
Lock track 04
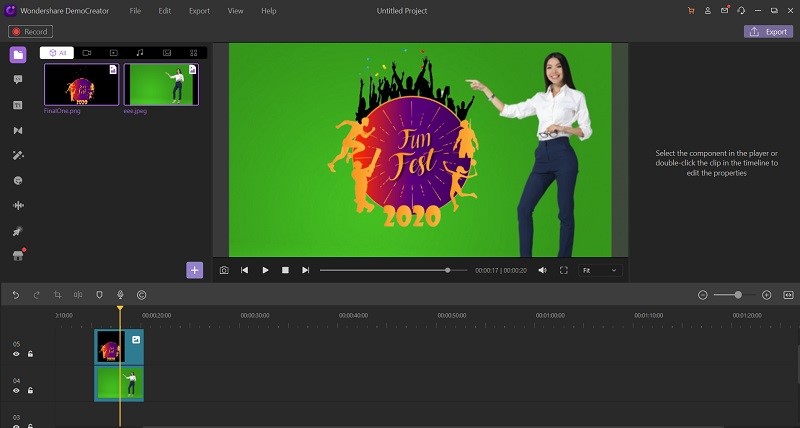30,390
